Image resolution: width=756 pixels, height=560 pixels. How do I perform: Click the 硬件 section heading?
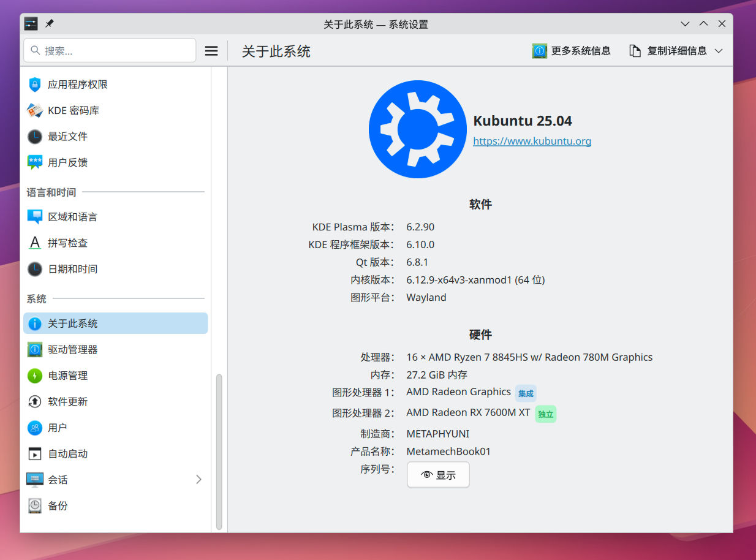pyautogui.click(x=480, y=335)
